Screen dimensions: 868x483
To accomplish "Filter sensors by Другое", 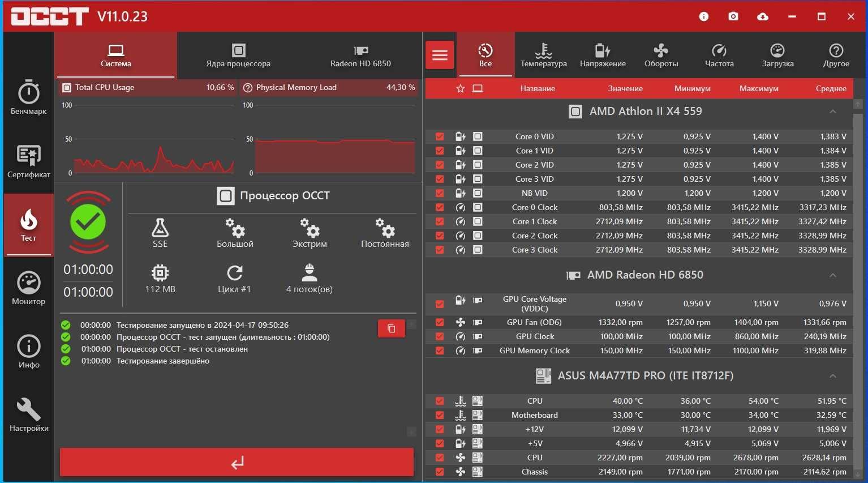I will coord(836,55).
